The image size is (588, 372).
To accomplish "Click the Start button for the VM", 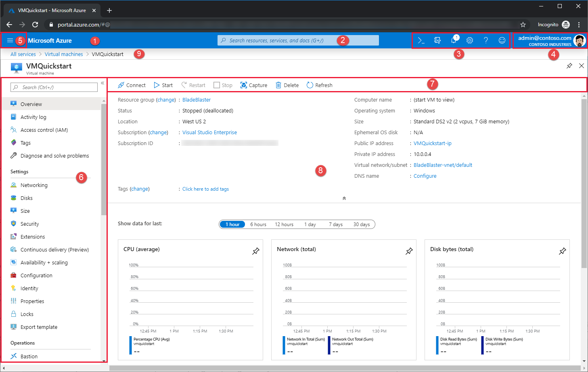I will pyautogui.click(x=163, y=85).
